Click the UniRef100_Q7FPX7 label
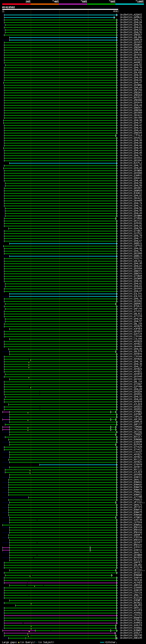146x644 pixels. 131,548
